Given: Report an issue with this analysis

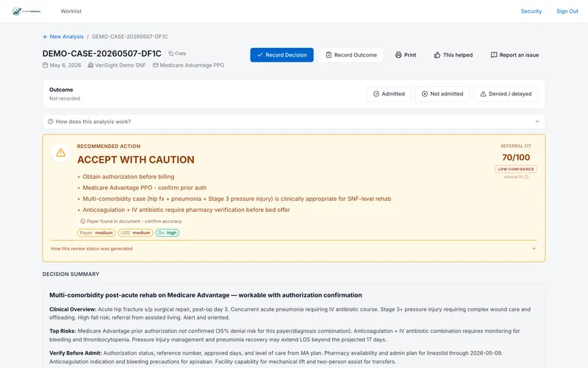Looking at the screenshot, I should (514, 54).
